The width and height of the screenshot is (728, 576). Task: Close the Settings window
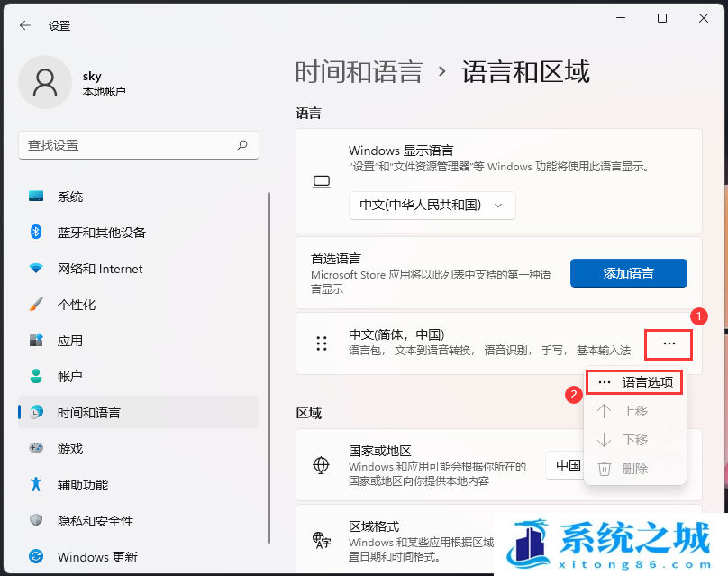(704, 18)
